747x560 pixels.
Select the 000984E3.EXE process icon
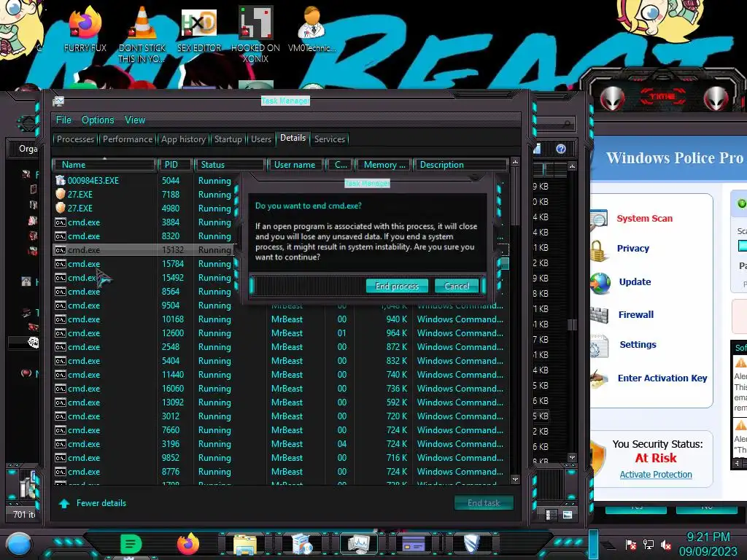(x=60, y=181)
